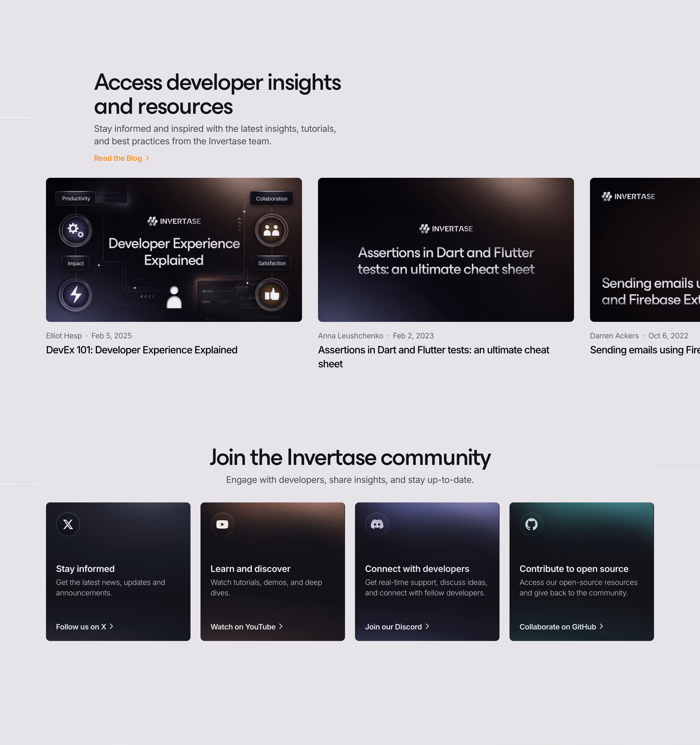Click the Engage with developers subtitle
This screenshot has width=700, height=745.
click(x=350, y=480)
